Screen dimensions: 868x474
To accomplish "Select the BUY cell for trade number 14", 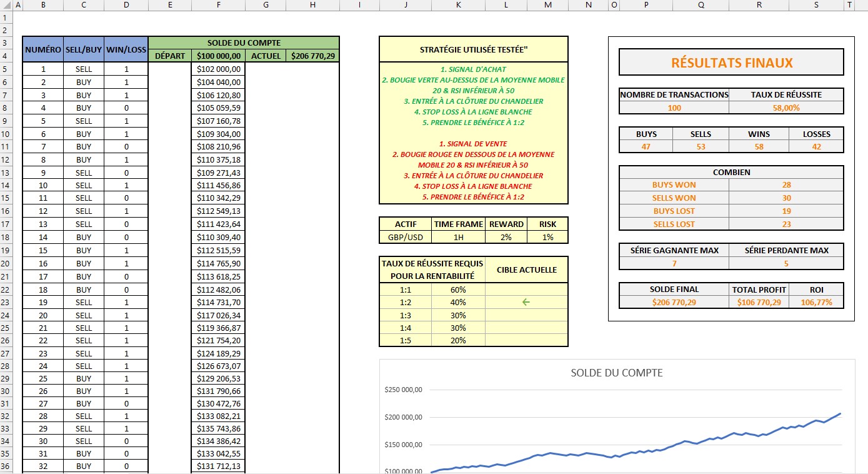I will [x=84, y=237].
